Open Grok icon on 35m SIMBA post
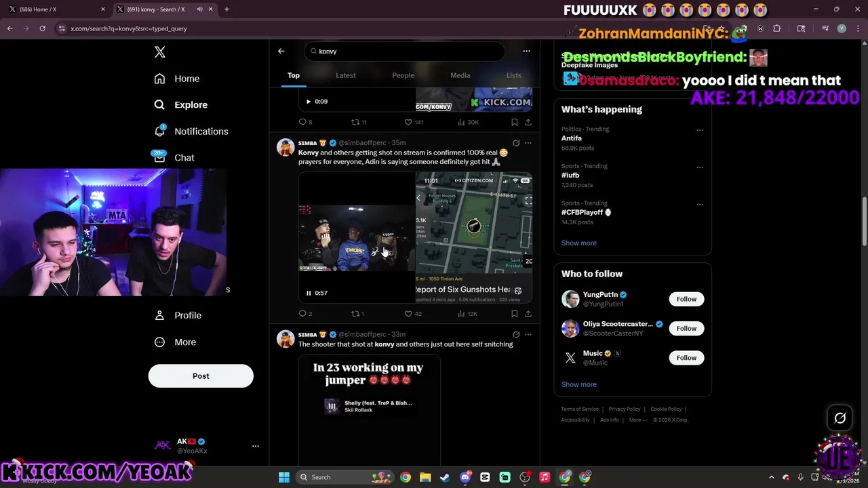 click(x=516, y=143)
